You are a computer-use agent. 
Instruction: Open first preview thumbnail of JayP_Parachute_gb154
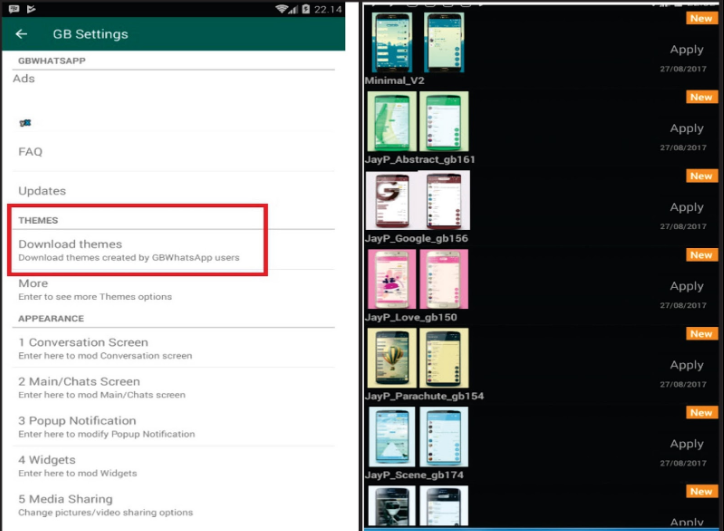pyautogui.click(x=392, y=358)
